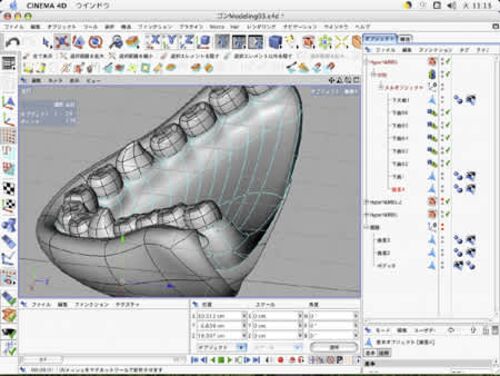
Task: Switch to the second Object Manager tab
Action: [405, 39]
